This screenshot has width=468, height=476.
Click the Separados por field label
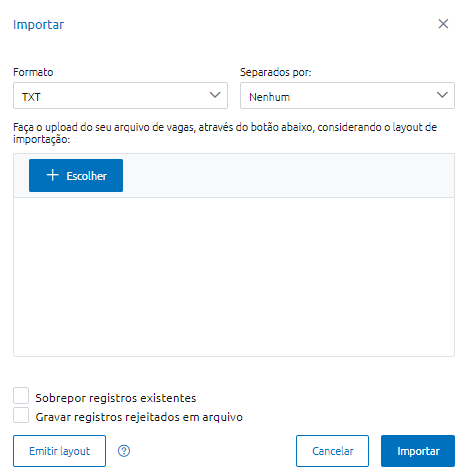click(276, 72)
